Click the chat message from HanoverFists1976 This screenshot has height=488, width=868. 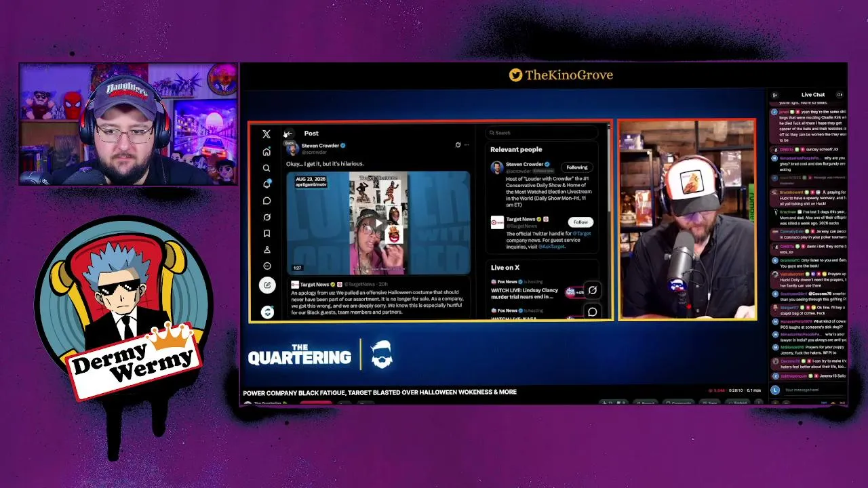810,325
